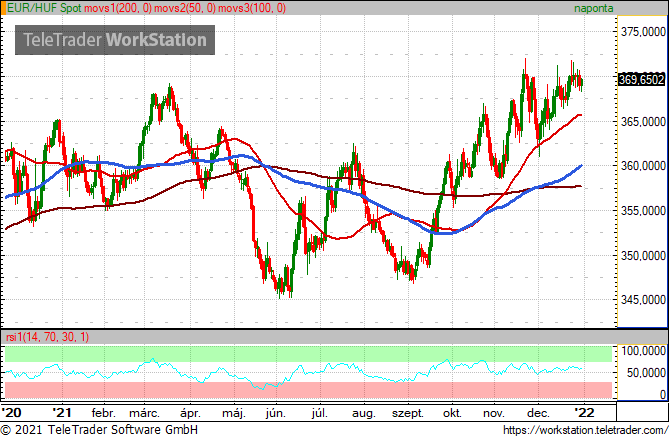Viewport: 669px width, 439px height.
Task: Click the 345,0000 price axis label
Action: [x=643, y=300]
